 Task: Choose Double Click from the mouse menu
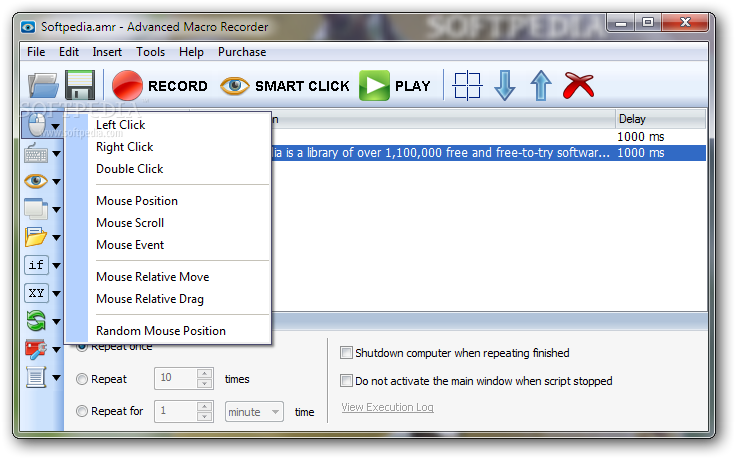tap(130, 169)
